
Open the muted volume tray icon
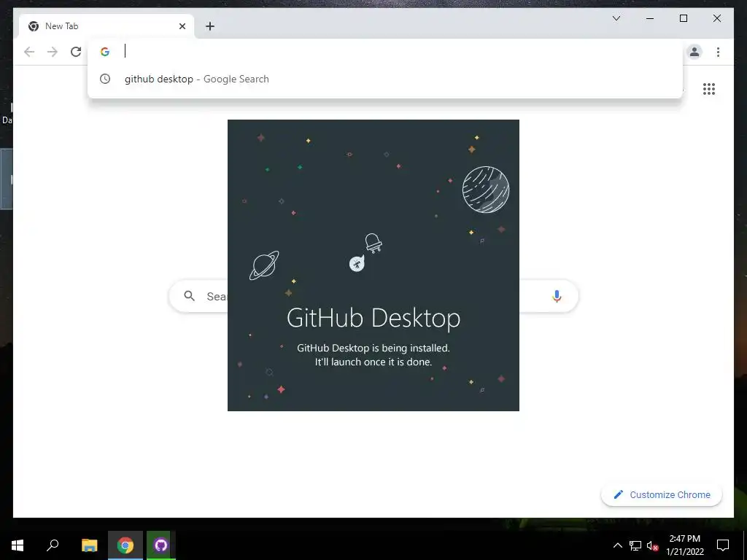[x=652, y=545]
